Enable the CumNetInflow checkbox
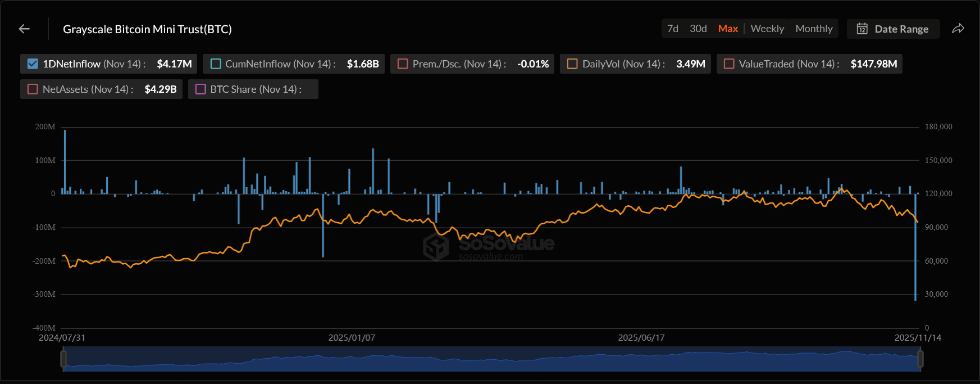The image size is (980, 384). tap(216, 64)
